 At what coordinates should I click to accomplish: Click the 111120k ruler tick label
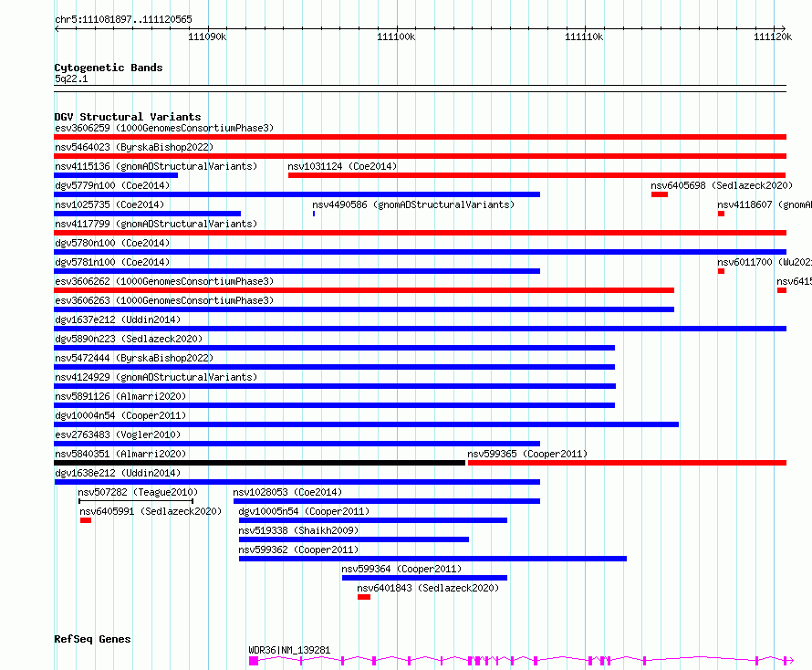tap(773, 37)
